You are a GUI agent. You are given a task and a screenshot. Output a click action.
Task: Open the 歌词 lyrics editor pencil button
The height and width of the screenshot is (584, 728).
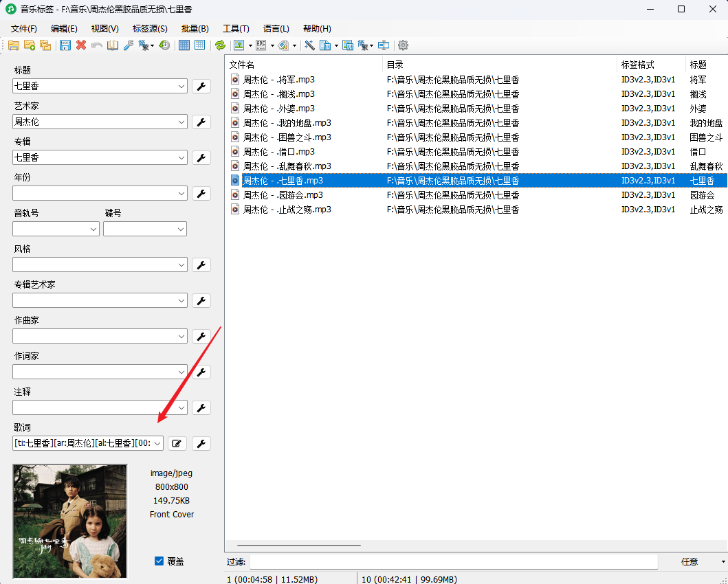coord(177,443)
